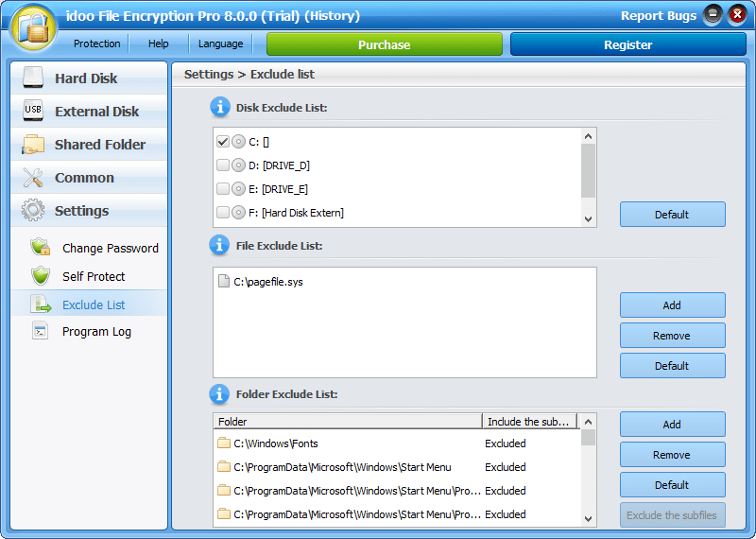This screenshot has height=539, width=756.
Task: Enable the E: [DRIVE_E] checkbox
Action: [x=223, y=189]
